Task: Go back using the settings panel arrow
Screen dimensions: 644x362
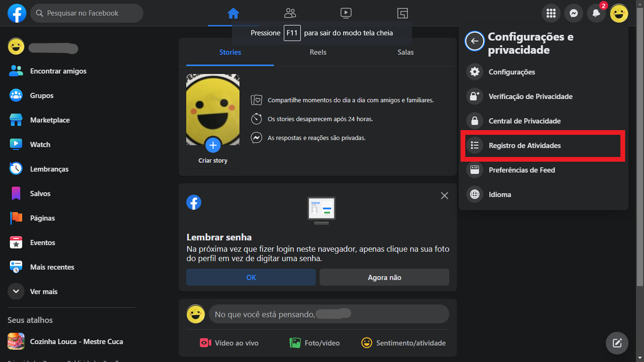Action: 474,41
